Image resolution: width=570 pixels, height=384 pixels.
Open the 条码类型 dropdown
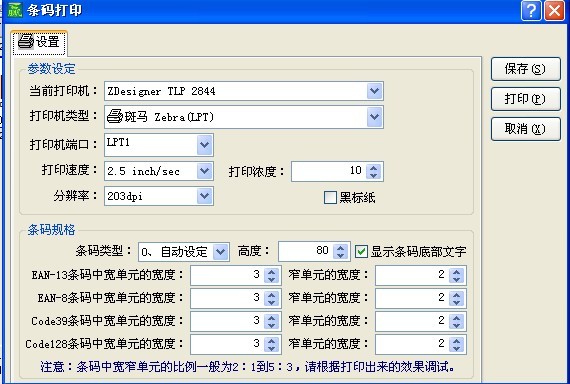(220, 252)
